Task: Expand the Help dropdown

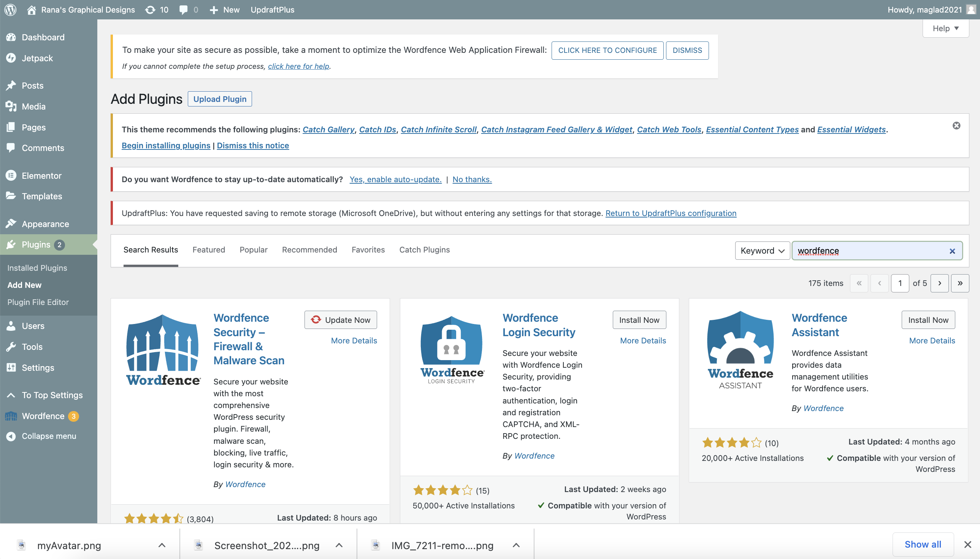Action: (x=945, y=29)
